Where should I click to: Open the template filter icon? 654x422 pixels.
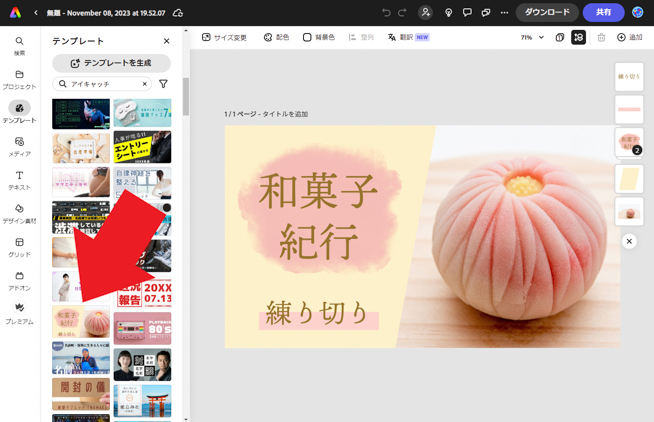click(x=164, y=85)
